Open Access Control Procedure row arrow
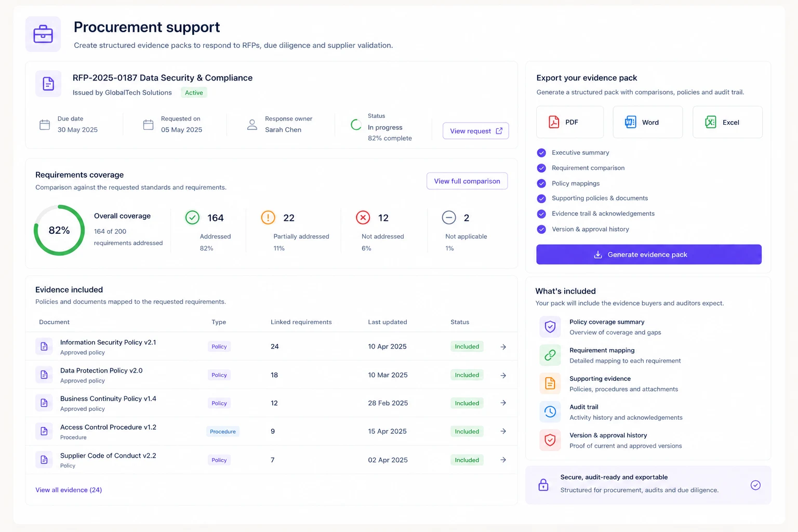The height and width of the screenshot is (532, 798). 503,431
